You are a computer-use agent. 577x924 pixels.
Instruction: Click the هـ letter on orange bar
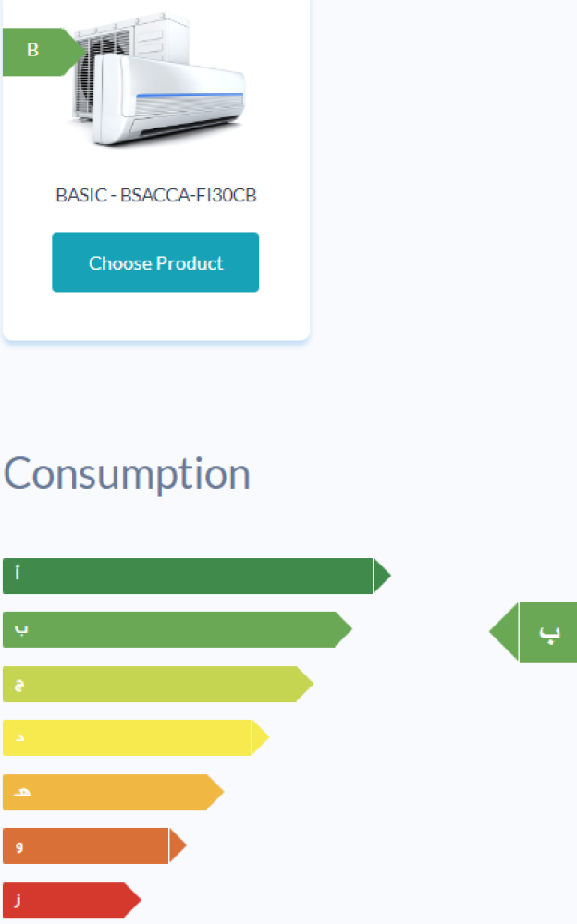pos(21,792)
